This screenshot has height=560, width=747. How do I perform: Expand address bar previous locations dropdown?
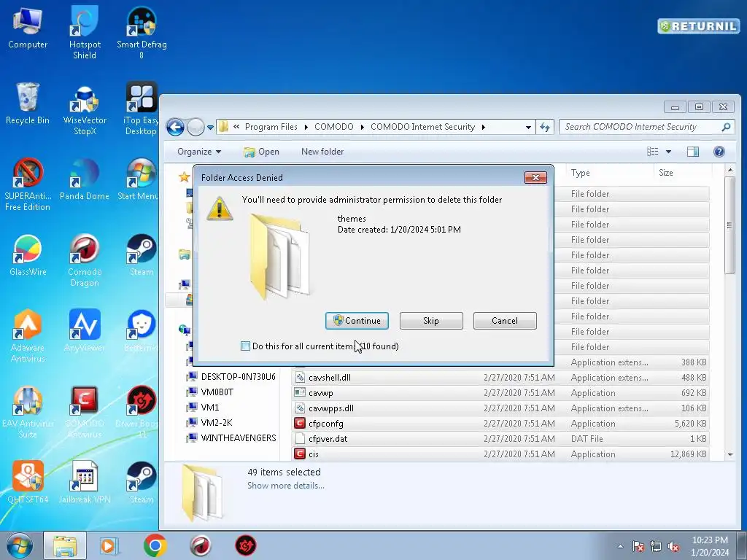528,127
